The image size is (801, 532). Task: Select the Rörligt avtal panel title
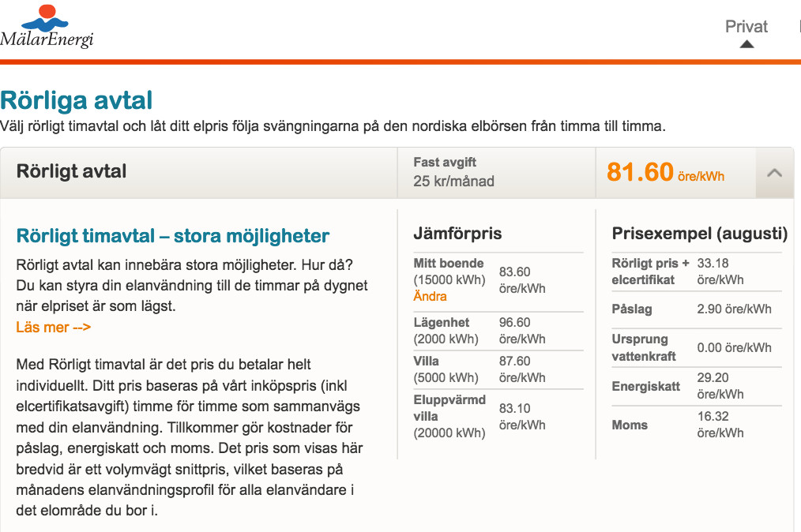pos(72,171)
